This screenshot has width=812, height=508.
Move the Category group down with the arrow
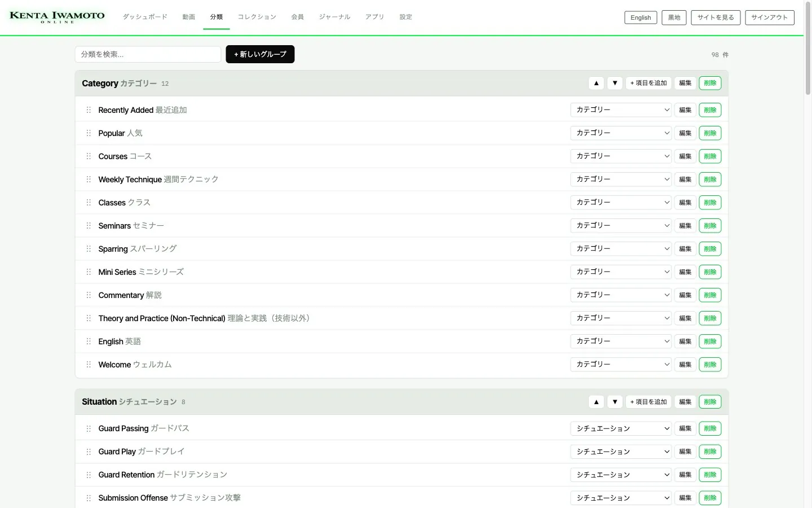pos(615,83)
